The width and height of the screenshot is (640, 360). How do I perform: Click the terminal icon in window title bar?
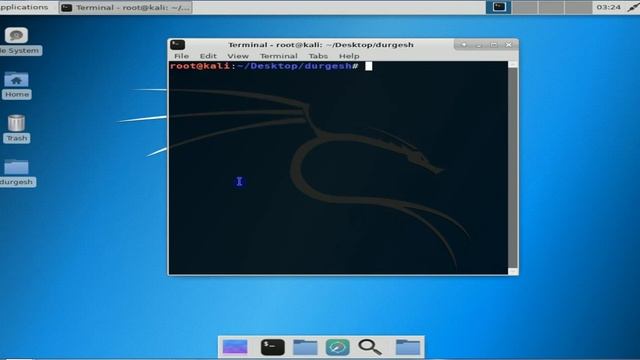pos(178,44)
